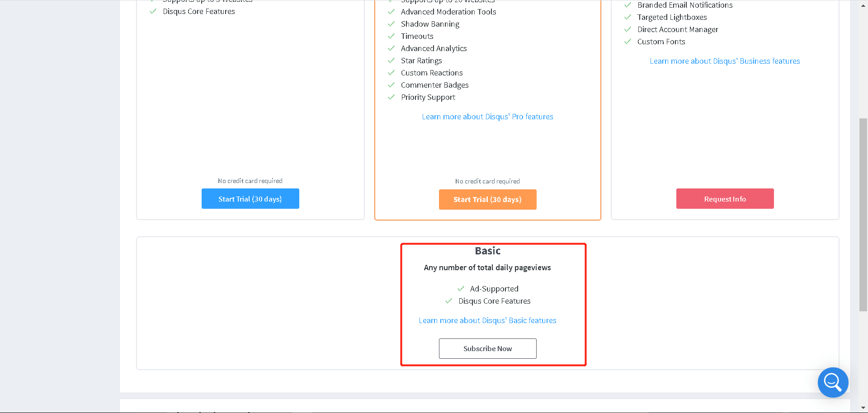Open Learn more about Disqus' Business features link
Screen dimensions: 868x413
click(725, 61)
